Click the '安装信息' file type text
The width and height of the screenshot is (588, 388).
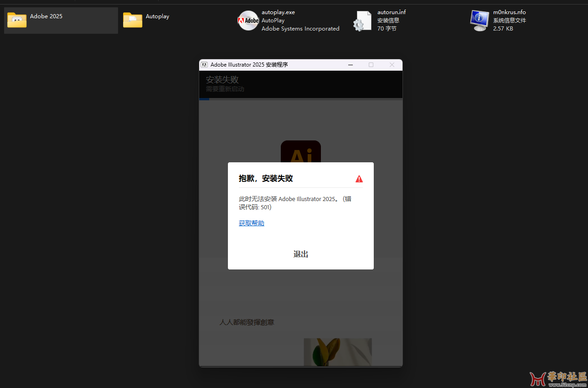point(388,21)
